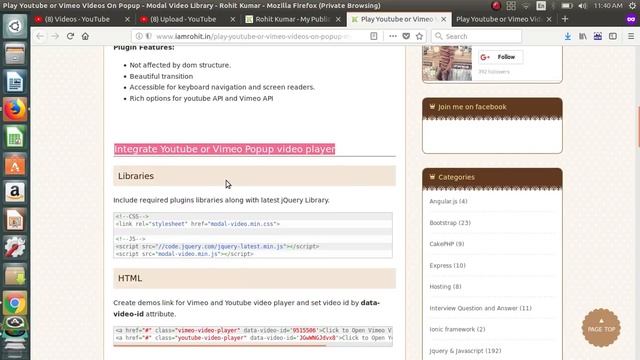Open the Firefox hamburger menu
640x360 pixels.
pyautogui.click(x=631, y=36)
